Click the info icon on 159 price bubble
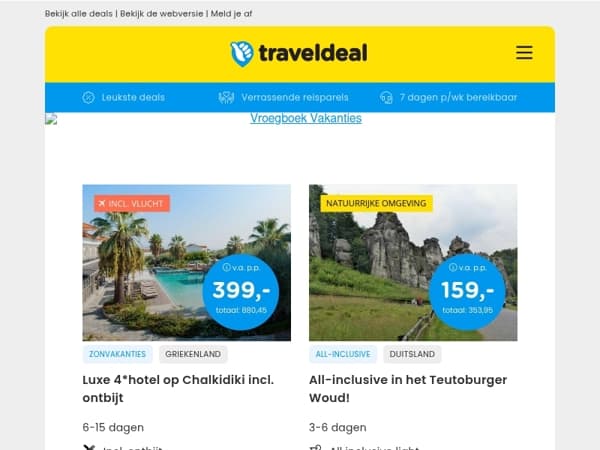 point(453,267)
